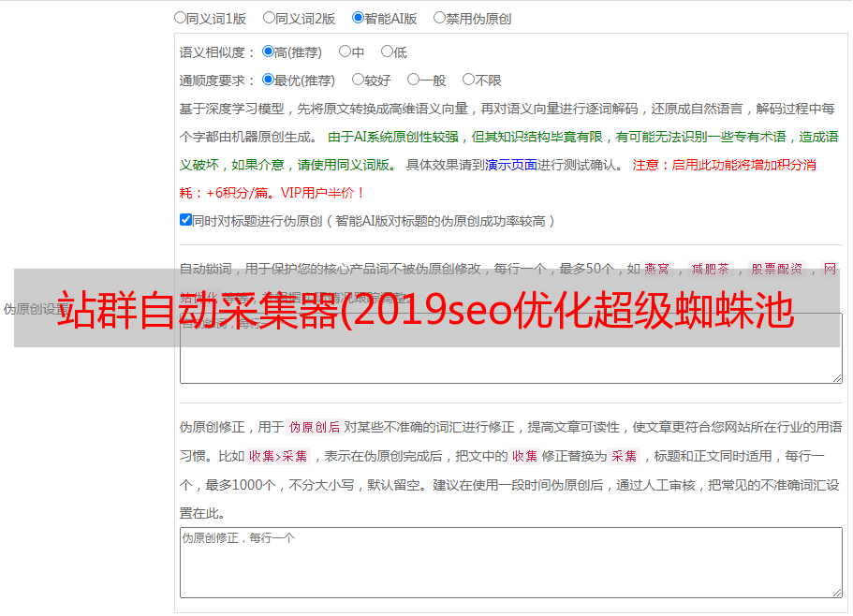Set 通顺度要求 to 最优(推荐)
Screen dimensions: 853x616
click(x=268, y=81)
